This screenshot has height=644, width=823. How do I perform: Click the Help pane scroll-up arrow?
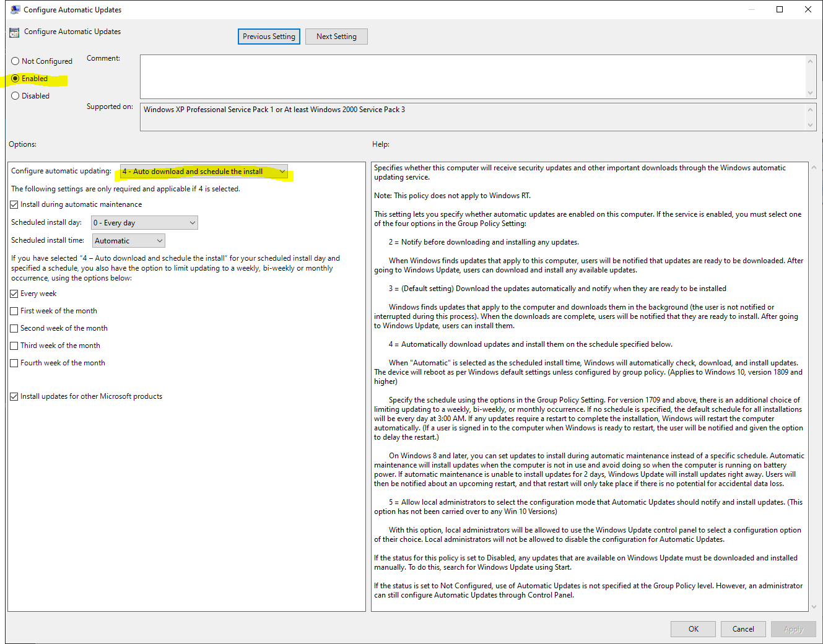pyautogui.click(x=813, y=167)
